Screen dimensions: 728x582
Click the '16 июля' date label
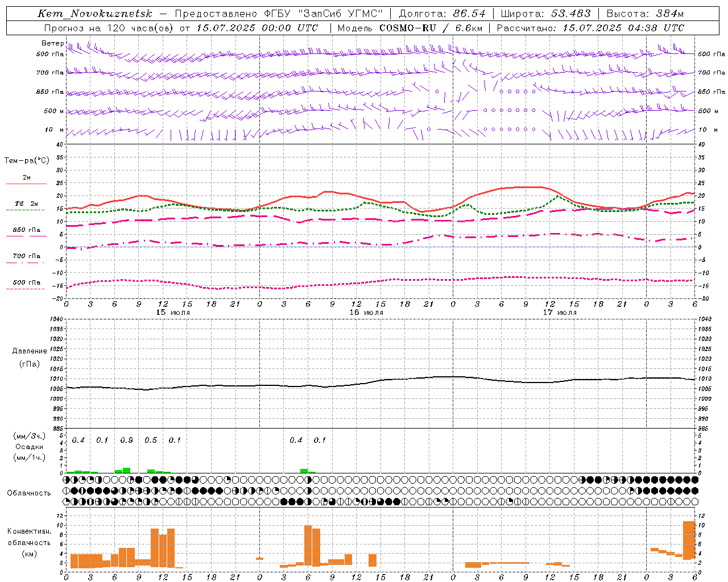(366, 313)
